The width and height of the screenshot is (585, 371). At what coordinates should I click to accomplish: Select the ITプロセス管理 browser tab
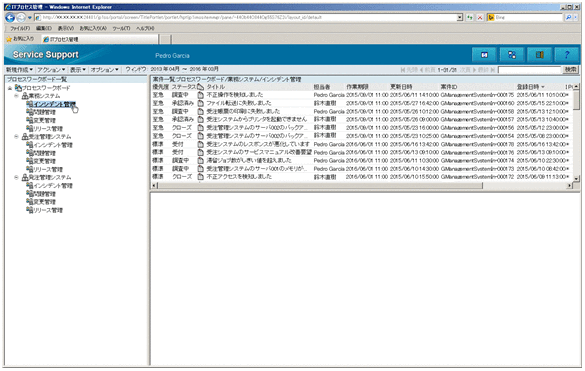100,39
